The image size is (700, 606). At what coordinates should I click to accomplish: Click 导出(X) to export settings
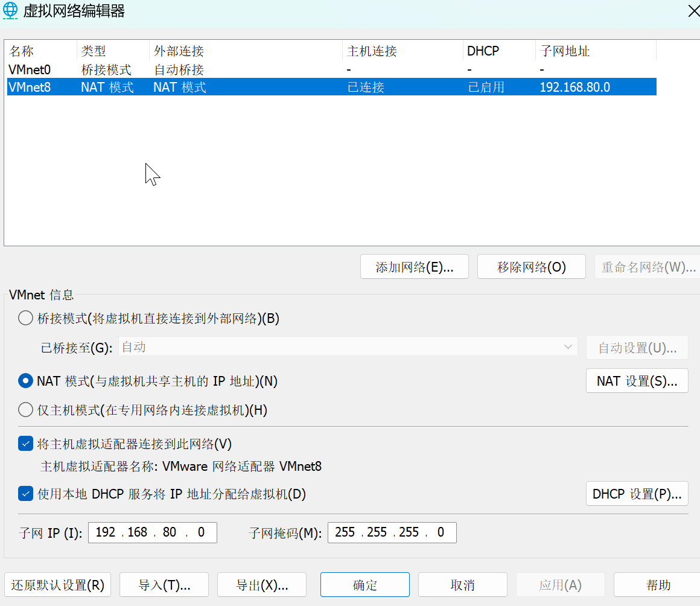pyautogui.click(x=261, y=584)
